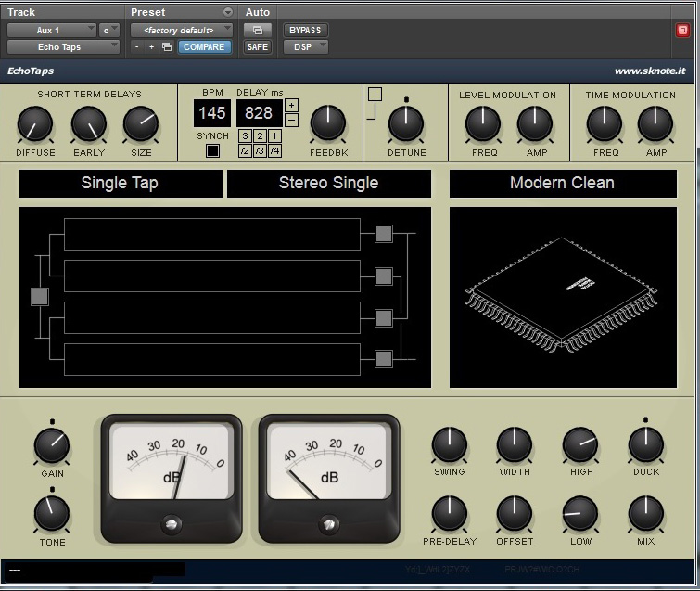This screenshot has height=591, width=700.
Task: Toggle the checkbox next to DETUNE knob
Action: [x=375, y=95]
